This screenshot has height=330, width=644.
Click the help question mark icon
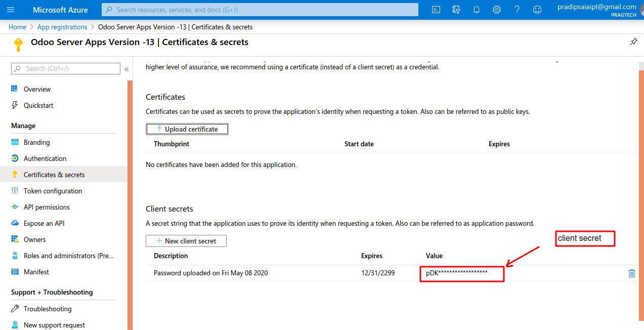tap(517, 10)
